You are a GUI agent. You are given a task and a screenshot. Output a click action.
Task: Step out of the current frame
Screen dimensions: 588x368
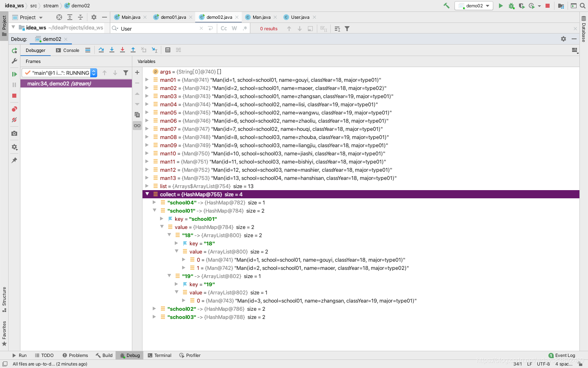tap(133, 50)
